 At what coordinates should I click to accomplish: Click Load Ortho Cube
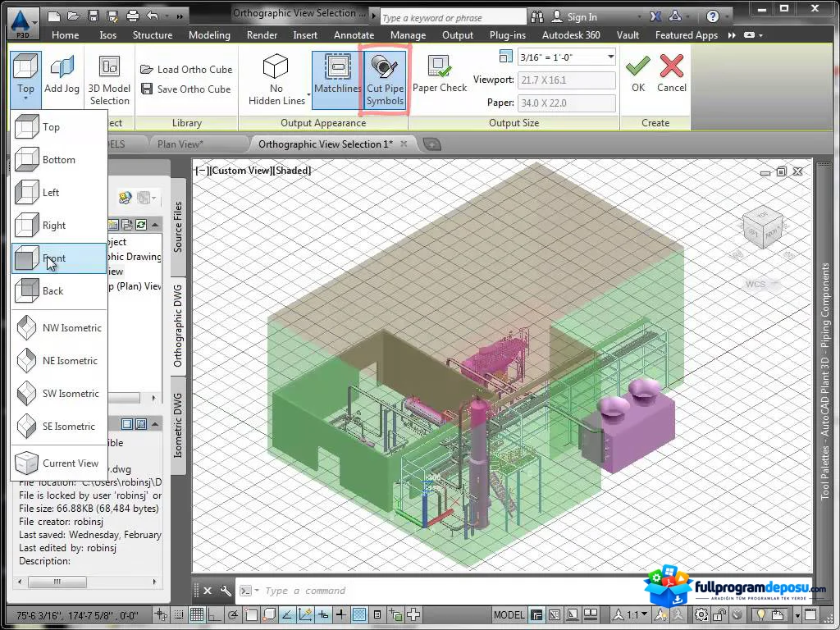186,69
